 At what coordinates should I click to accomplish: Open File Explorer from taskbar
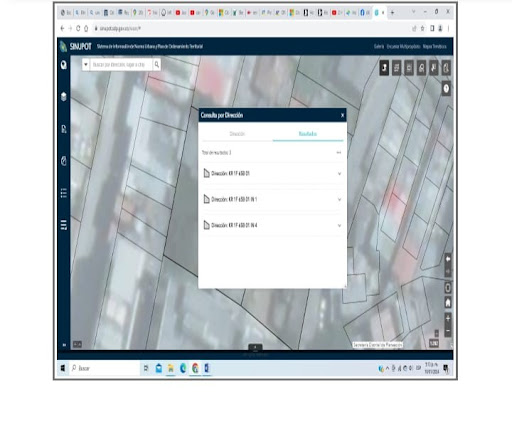pyautogui.click(x=171, y=368)
